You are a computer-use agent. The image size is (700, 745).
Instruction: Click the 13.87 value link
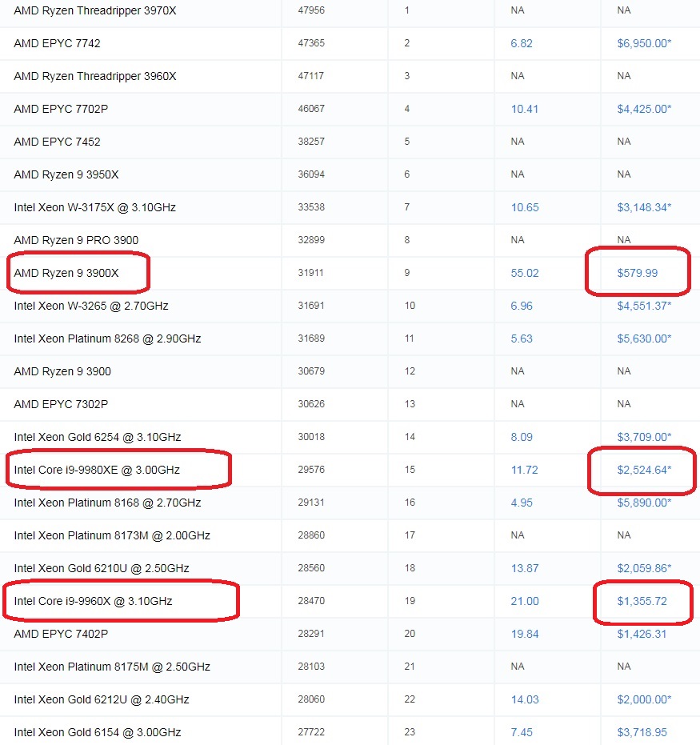[x=525, y=568]
